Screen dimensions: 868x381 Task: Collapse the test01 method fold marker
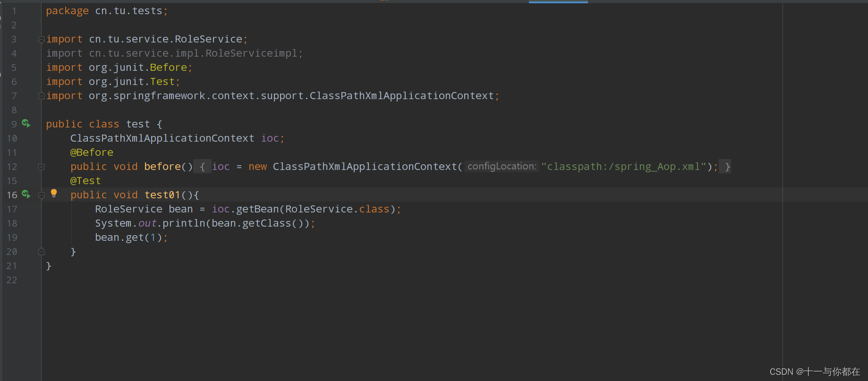click(x=42, y=195)
